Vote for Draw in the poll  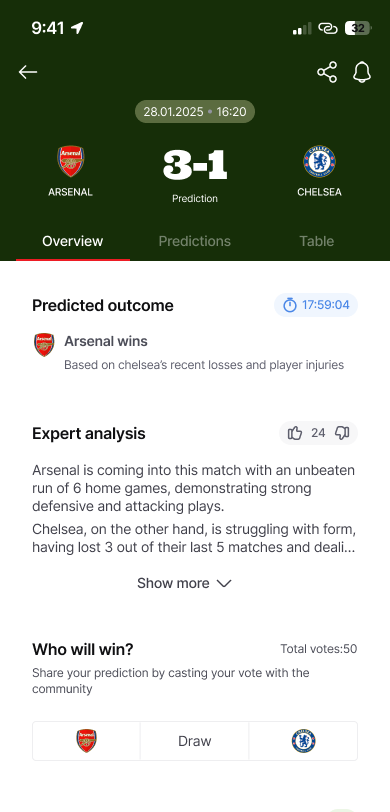point(195,741)
